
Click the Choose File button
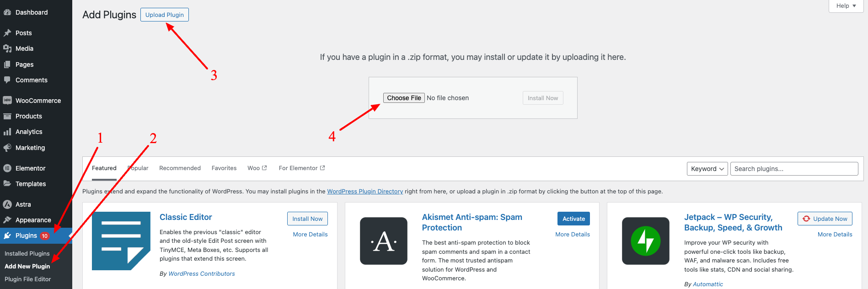pos(404,98)
